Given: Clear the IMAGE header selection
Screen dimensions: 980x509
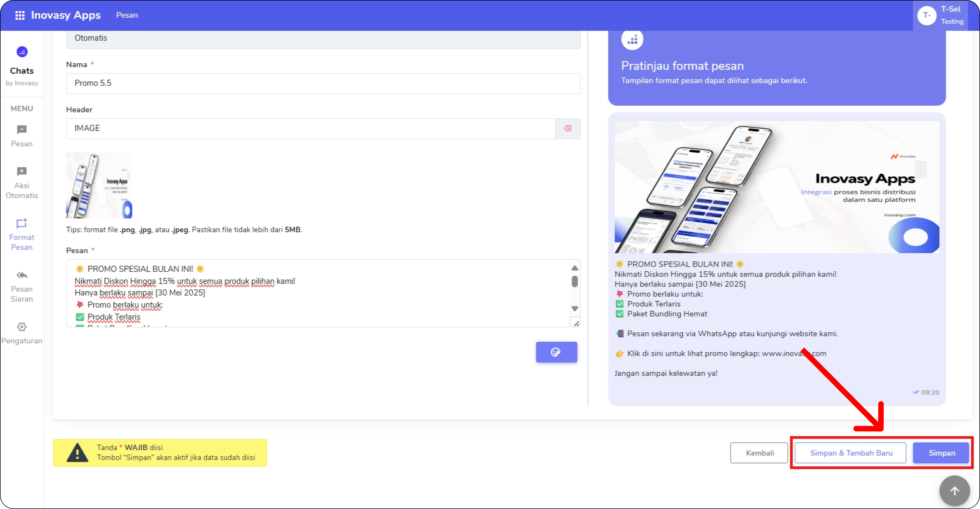Looking at the screenshot, I should click(568, 128).
